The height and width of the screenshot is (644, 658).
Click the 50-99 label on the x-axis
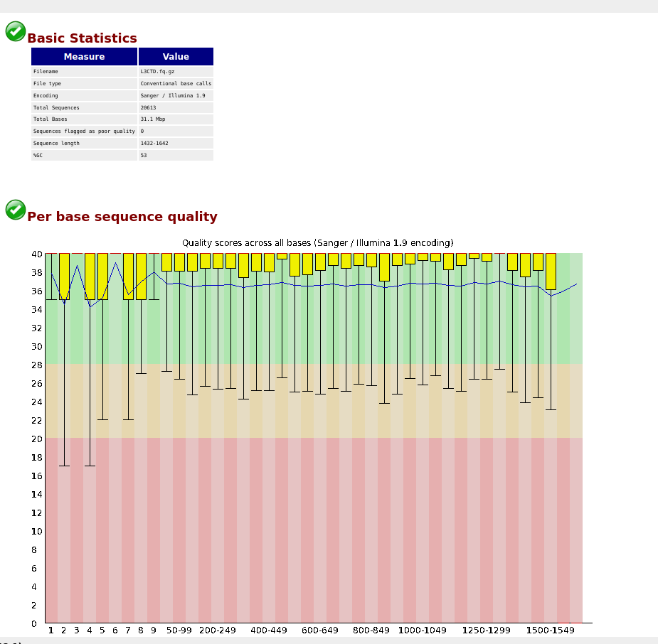click(x=179, y=630)
